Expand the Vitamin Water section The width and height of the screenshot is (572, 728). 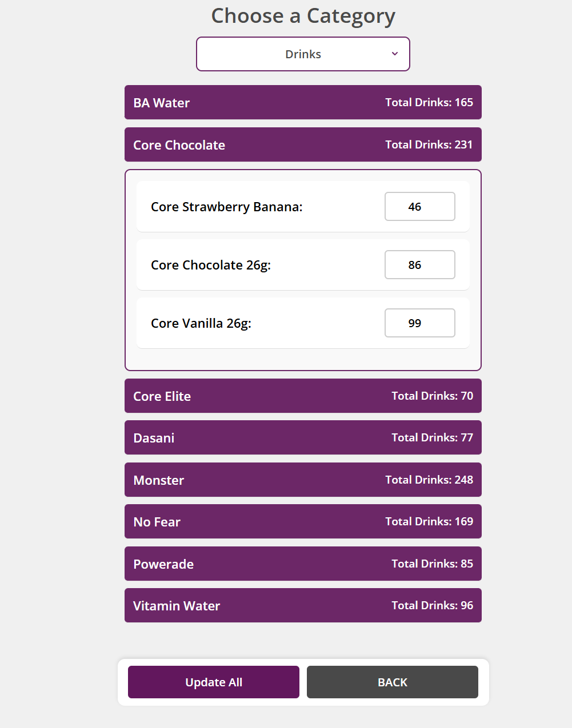pos(302,606)
